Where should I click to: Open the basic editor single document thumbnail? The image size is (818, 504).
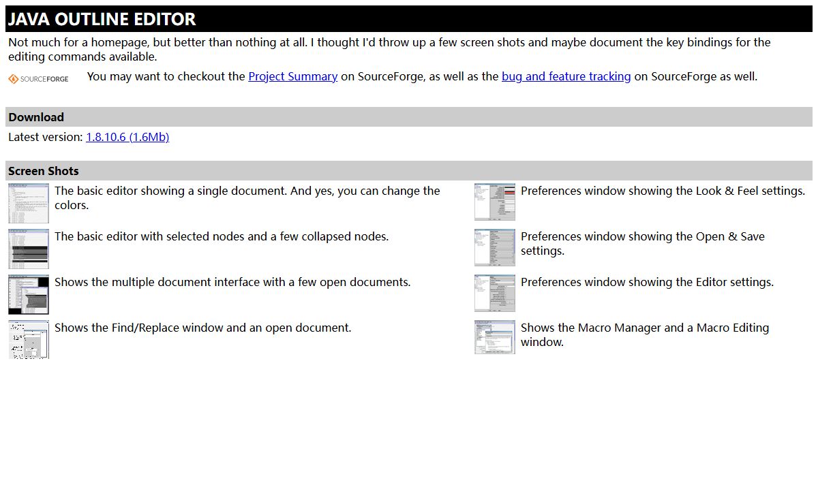click(29, 203)
